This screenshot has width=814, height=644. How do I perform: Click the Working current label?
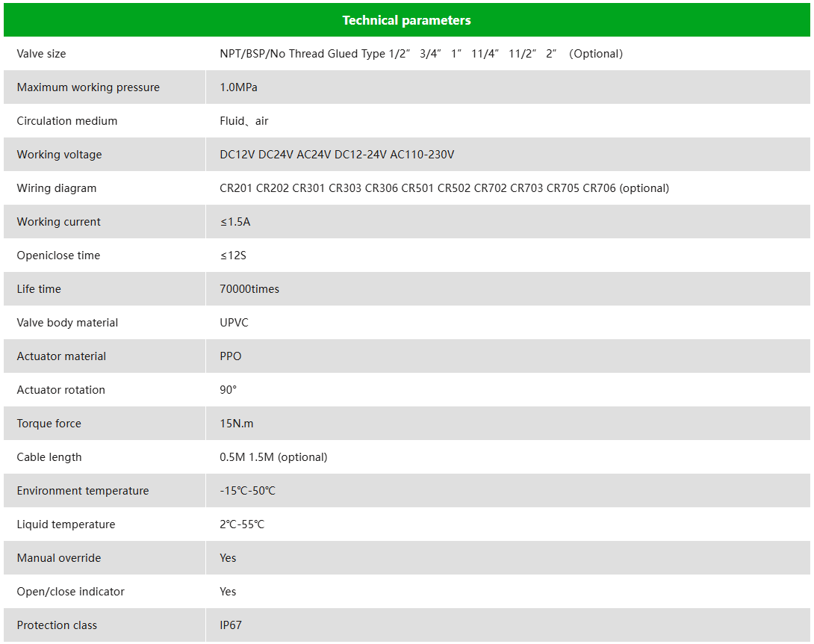[x=58, y=222]
